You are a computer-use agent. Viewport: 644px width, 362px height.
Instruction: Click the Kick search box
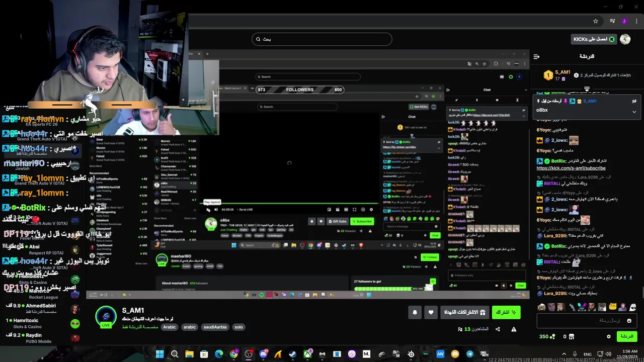(322, 39)
